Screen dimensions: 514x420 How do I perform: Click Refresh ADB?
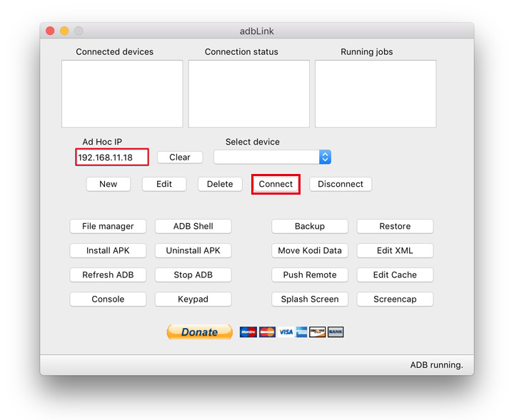tap(108, 275)
